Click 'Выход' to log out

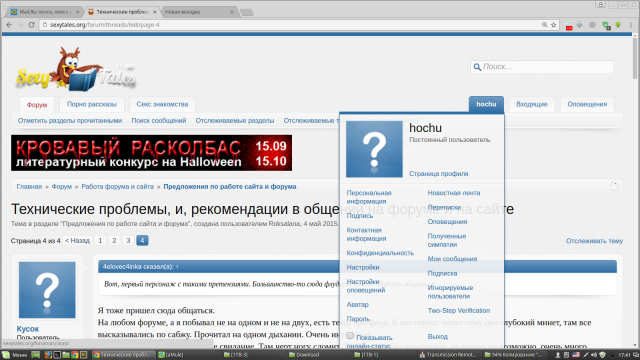(438, 337)
